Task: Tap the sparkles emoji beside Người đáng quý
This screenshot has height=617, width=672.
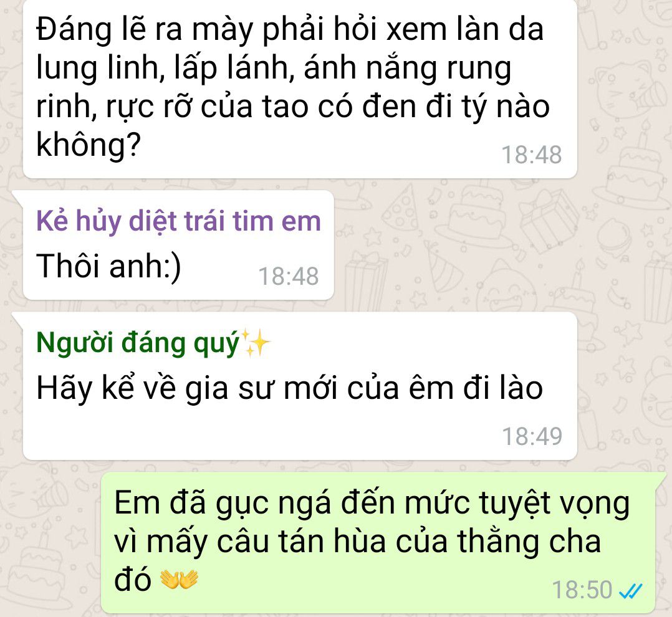Action: point(256,343)
